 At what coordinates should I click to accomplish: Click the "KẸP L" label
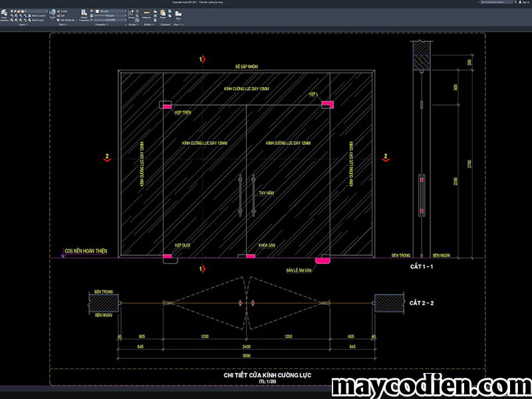coord(313,94)
